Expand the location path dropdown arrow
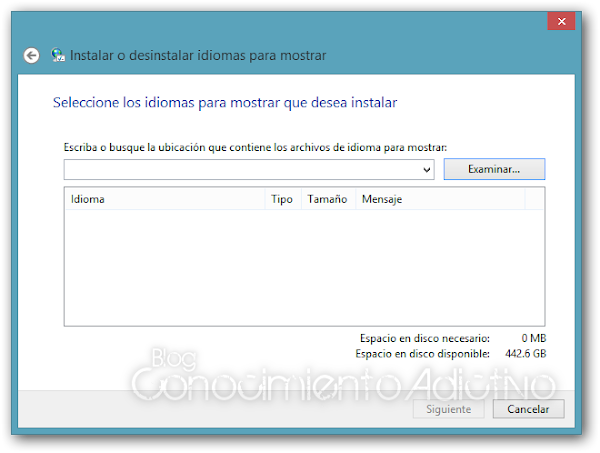Image resolution: width=600 pixels, height=453 pixels. [427, 169]
